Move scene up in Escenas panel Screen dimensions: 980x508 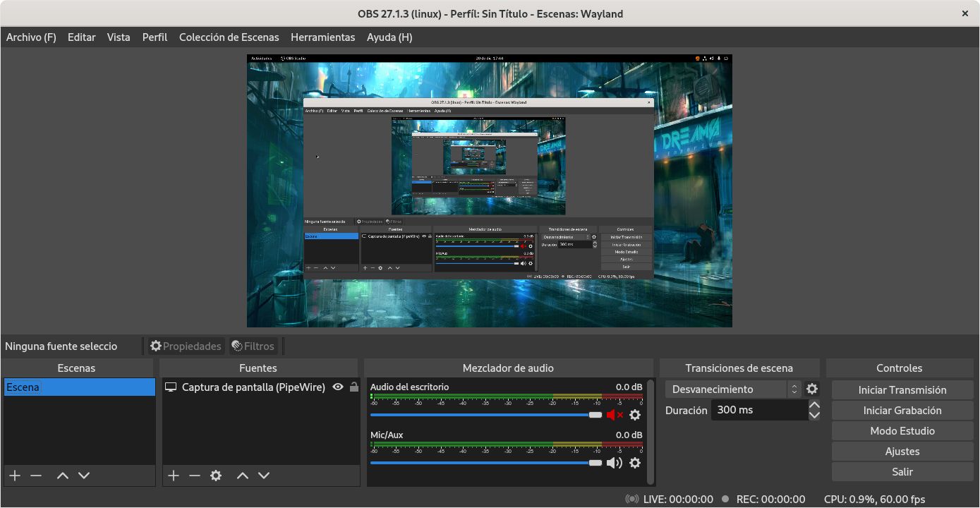click(63, 476)
